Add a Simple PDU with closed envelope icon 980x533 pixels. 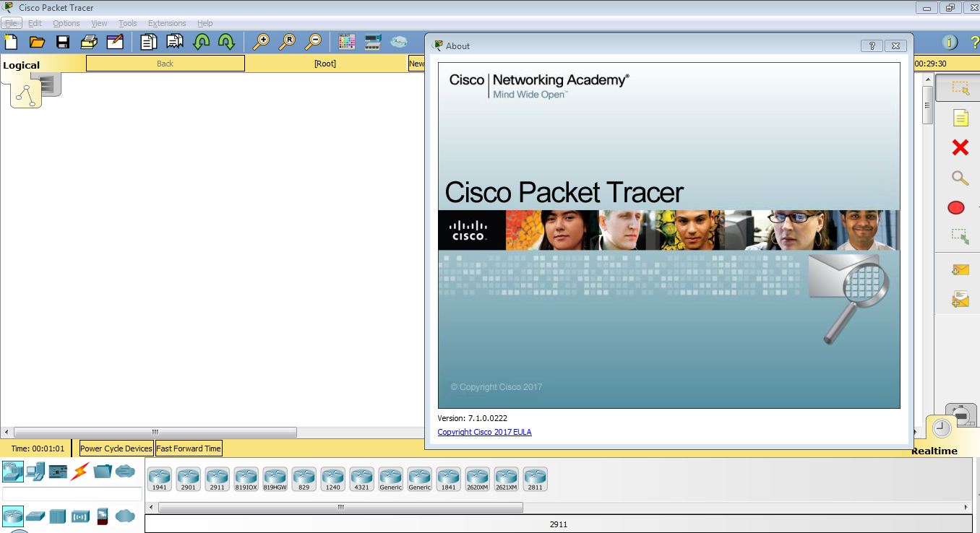[960, 270]
